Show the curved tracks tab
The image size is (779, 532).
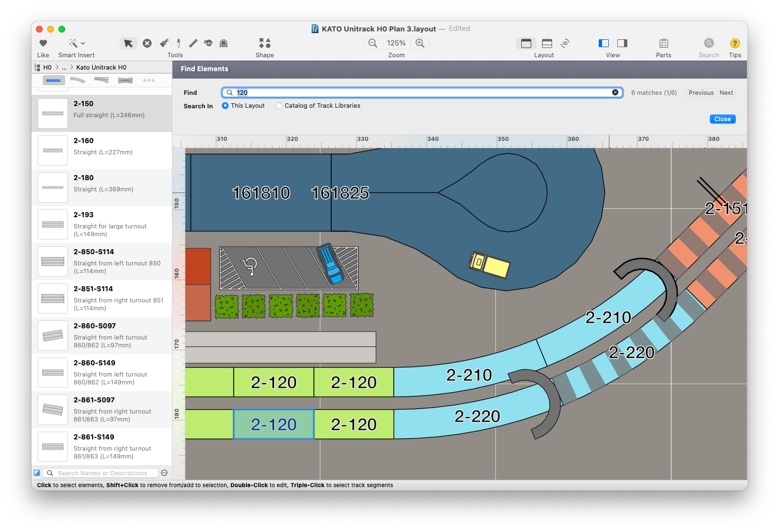coord(78,80)
